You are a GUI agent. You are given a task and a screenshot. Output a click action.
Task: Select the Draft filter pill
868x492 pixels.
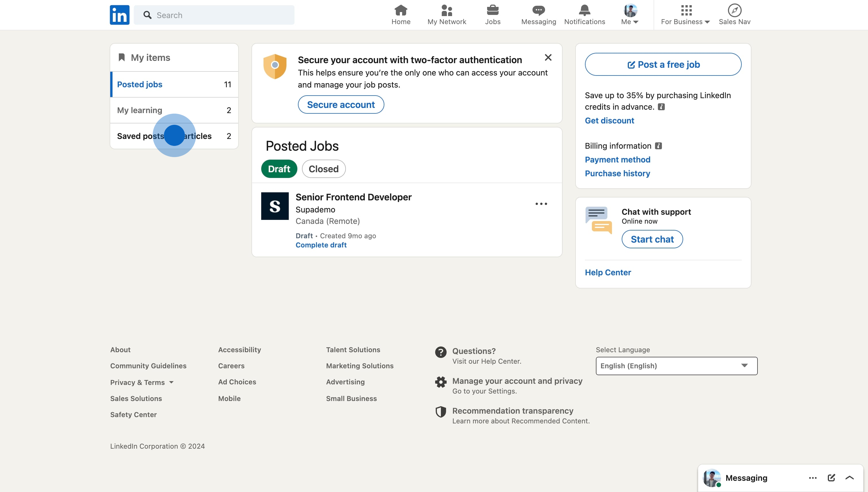[x=279, y=168]
